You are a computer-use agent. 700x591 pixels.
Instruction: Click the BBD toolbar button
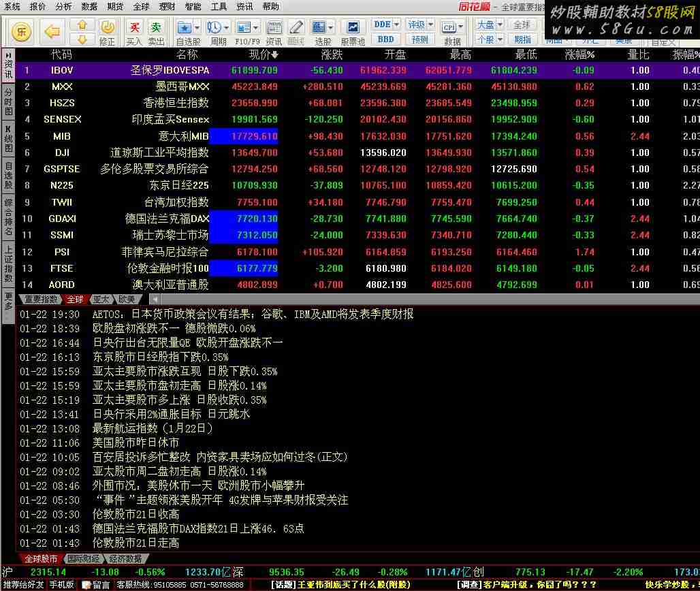point(385,39)
